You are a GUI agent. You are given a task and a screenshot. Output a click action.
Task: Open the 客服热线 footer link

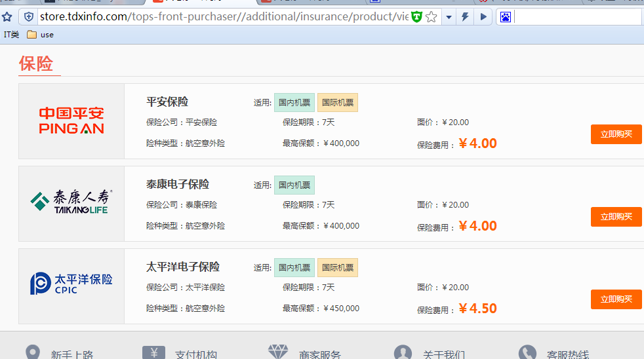point(568,354)
